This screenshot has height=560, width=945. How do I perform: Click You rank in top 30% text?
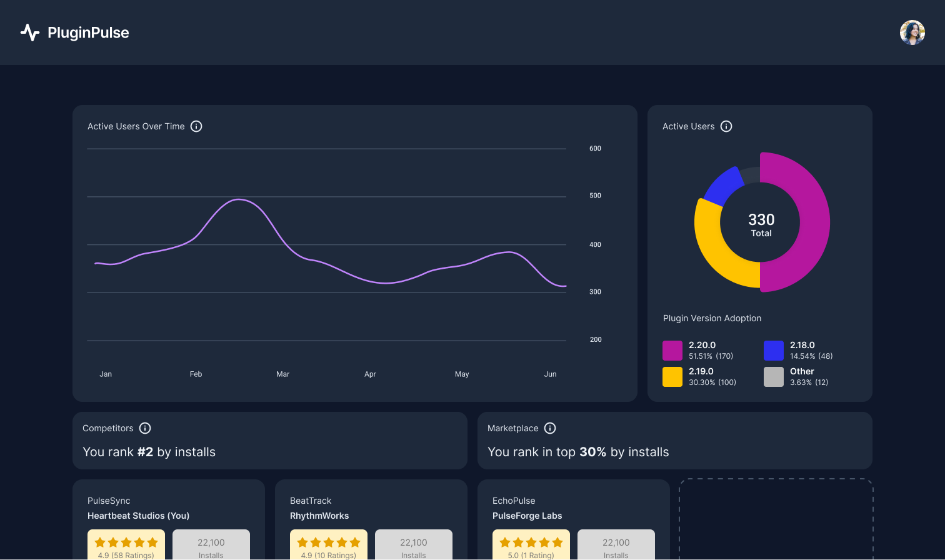[x=578, y=452]
